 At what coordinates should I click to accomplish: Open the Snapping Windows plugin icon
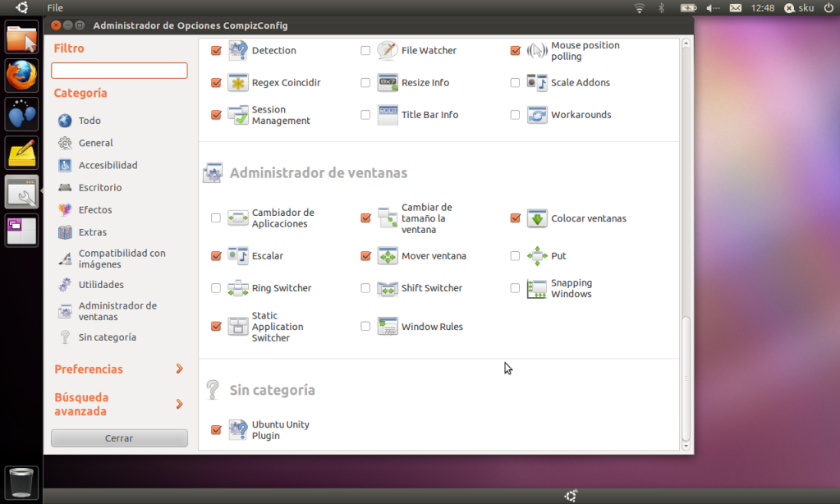coord(537,287)
